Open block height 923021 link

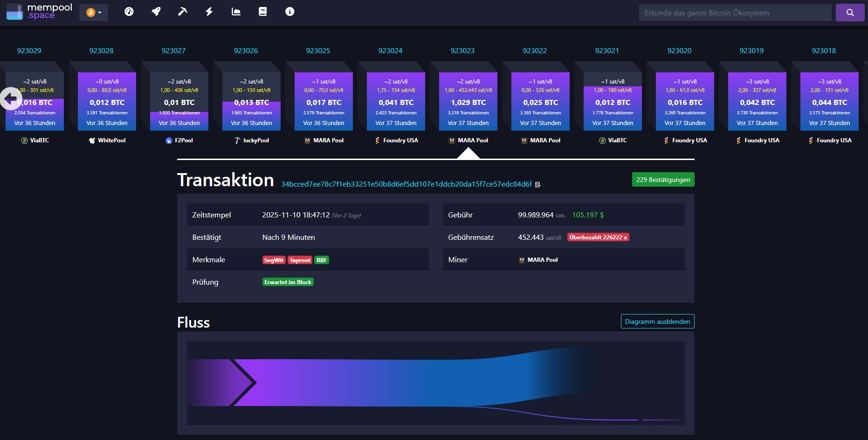pyautogui.click(x=607, y=50)
